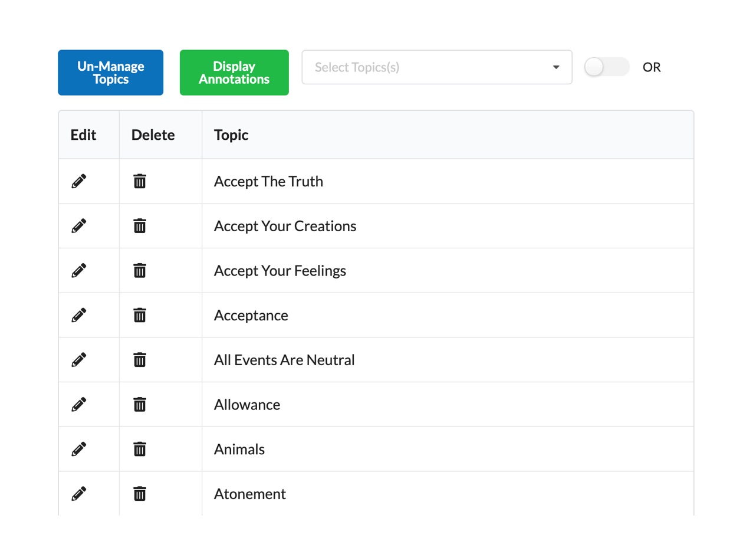Click the 'All Events Are Neutral' text
The height and width of the screenshot is (558, 756).
[284, 360]
